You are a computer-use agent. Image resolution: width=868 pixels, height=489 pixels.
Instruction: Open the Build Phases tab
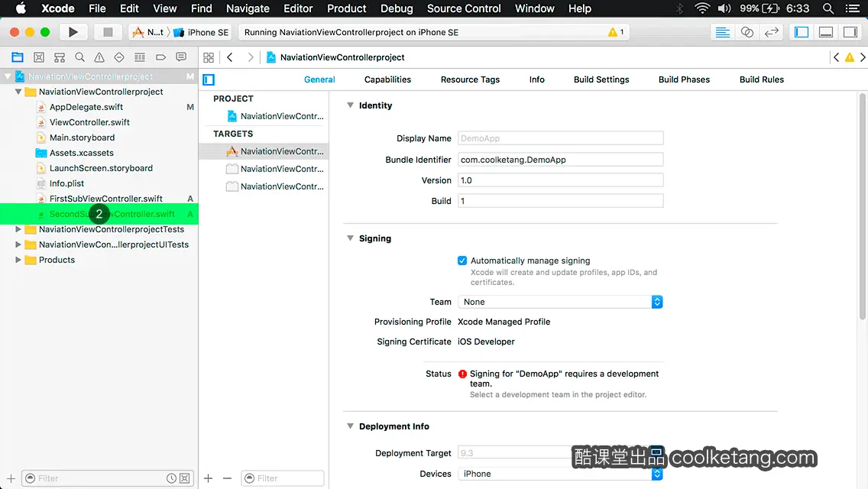(684, 79)
